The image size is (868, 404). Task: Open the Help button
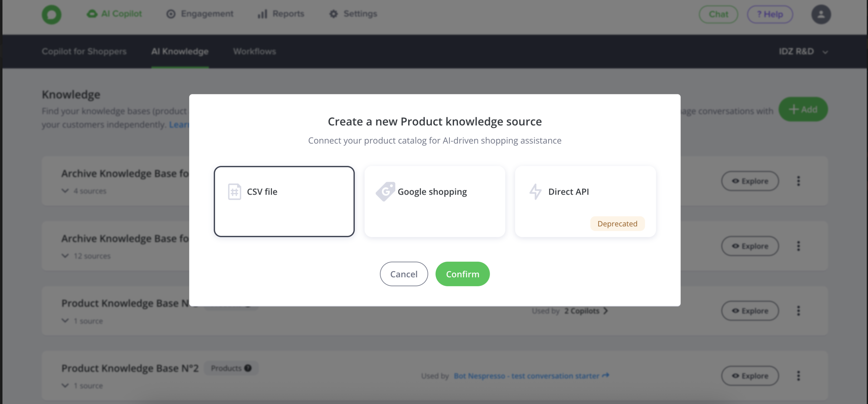point(770,14)
